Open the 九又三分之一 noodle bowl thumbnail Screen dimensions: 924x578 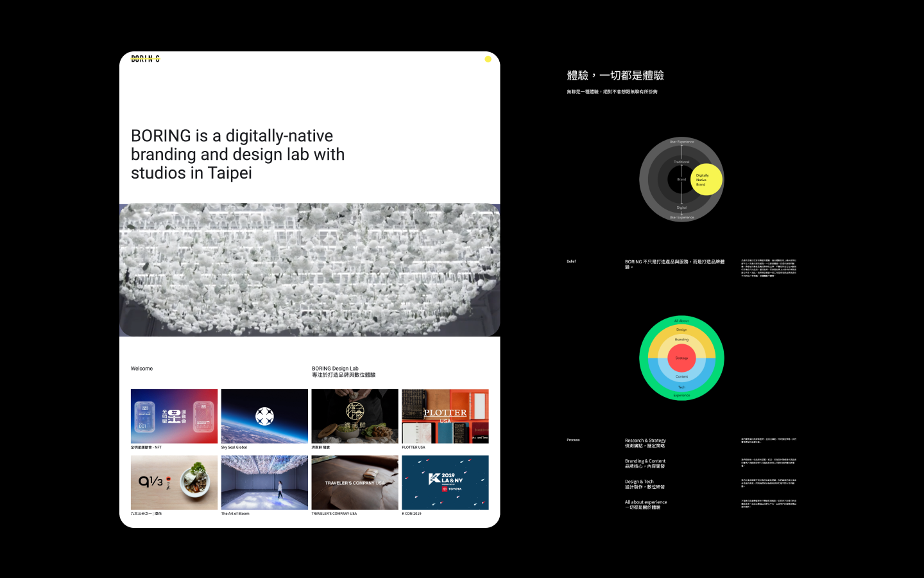[x=174, y=482]
